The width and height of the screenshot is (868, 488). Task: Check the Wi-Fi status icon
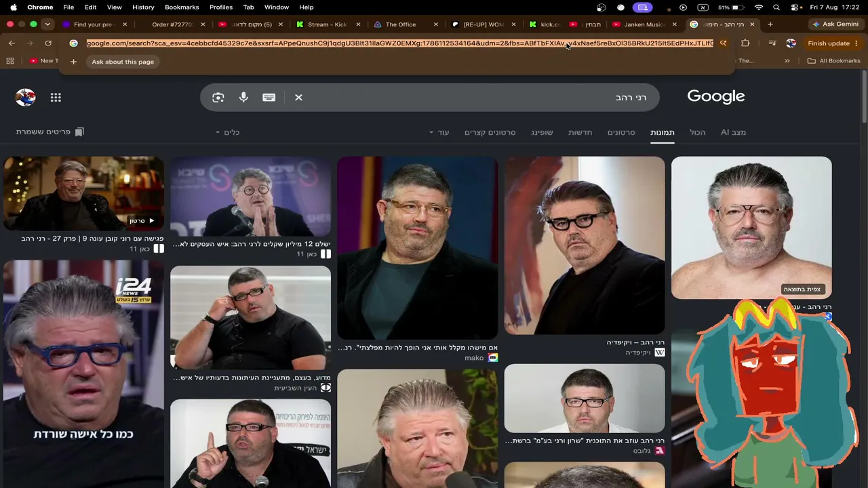pyautogui.click(x=759, y=7)
